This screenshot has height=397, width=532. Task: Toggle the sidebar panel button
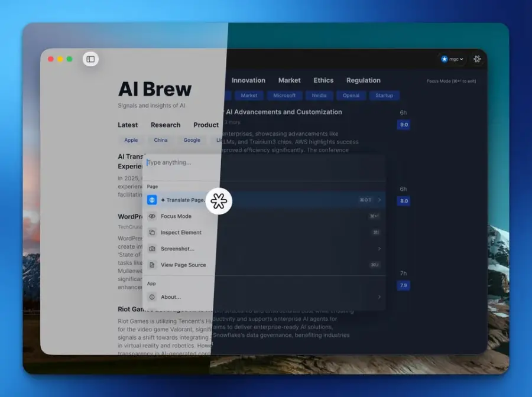tap(90, 59)
